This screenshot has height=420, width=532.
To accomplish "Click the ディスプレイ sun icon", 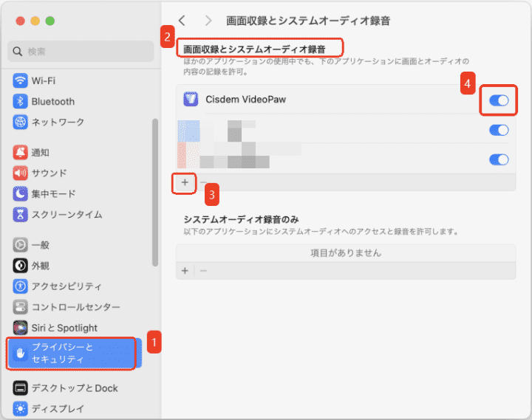I will coord(20,409).
